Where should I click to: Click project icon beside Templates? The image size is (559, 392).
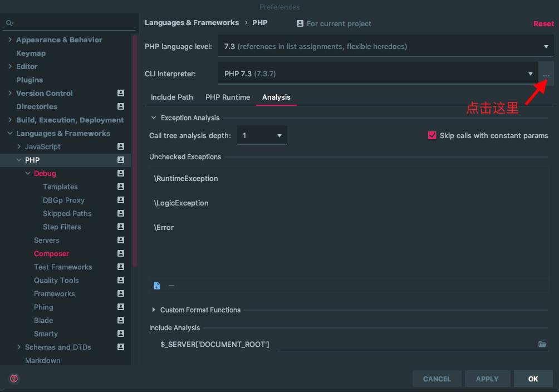[x=121, y=187]
